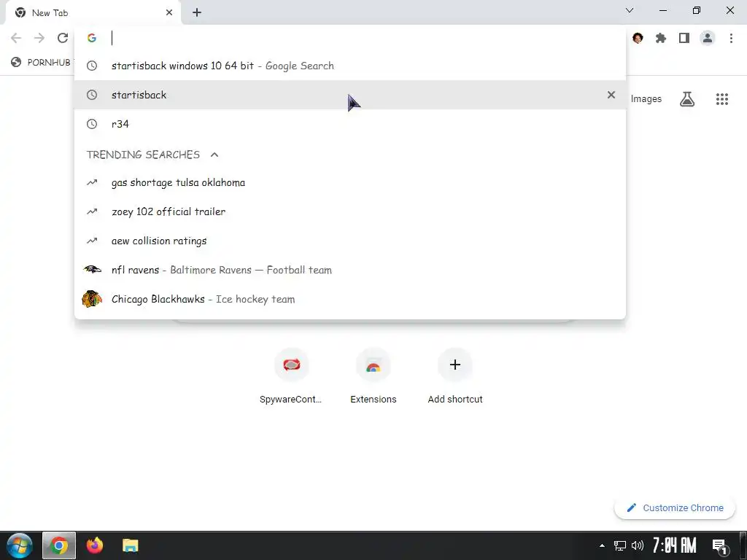Open the Google apps grid
747x560 pixels.
pos(721,99)
